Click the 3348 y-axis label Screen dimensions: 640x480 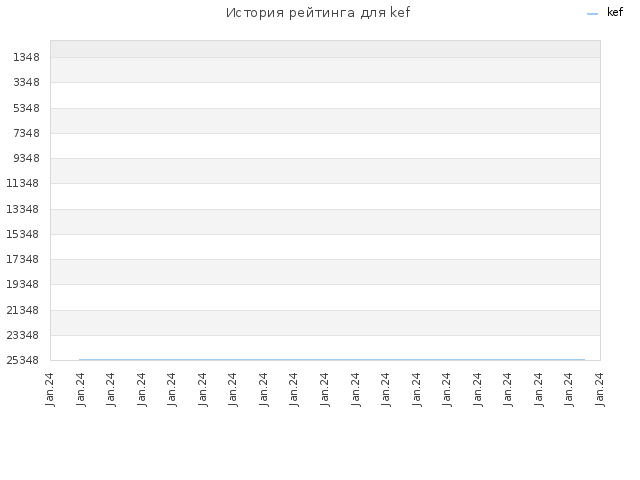(27, 82)
